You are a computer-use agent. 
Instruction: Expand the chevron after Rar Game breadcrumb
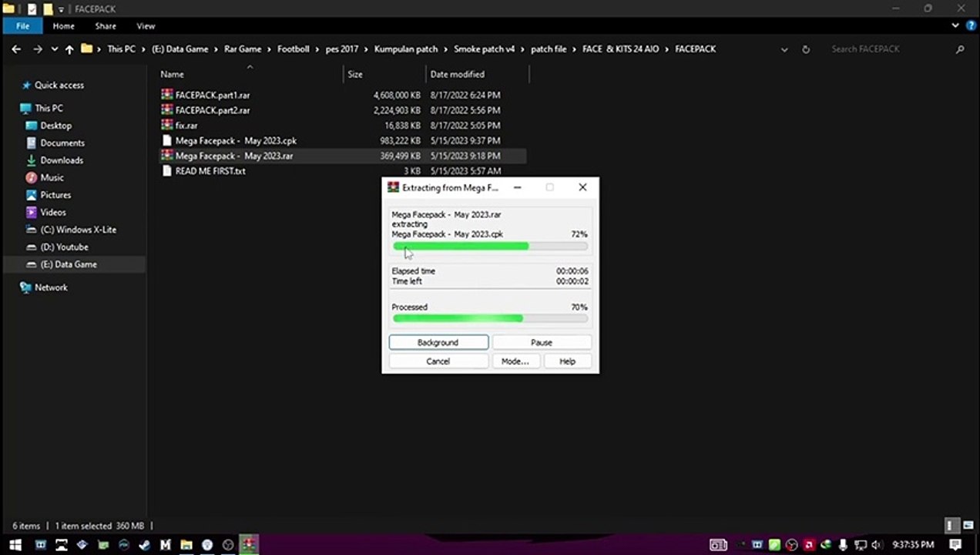click(270, 49)
